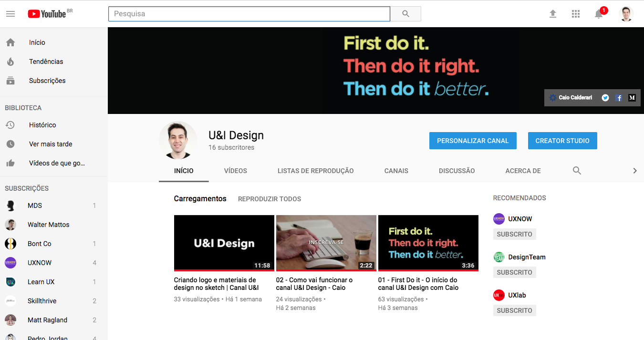Toggle SUBSCRITO for DesignTeam
This screenshot has width=644, height=340.
[514, 272]
